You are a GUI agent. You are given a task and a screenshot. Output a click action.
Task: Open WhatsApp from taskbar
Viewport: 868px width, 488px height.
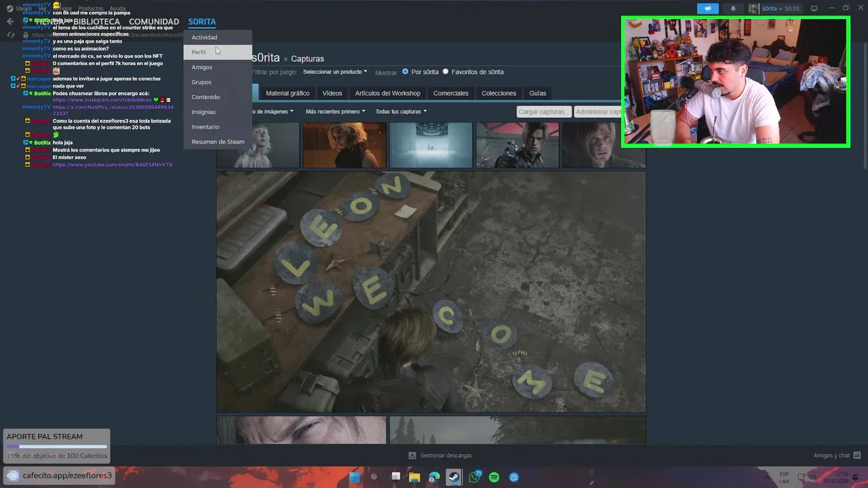(x=474, y=477)
